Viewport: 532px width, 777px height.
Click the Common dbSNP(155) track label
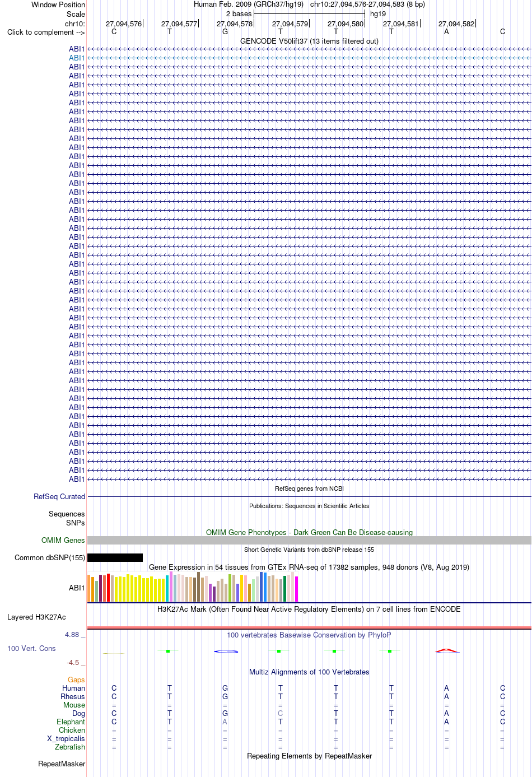pyautogui.click(x=50, y=557)
